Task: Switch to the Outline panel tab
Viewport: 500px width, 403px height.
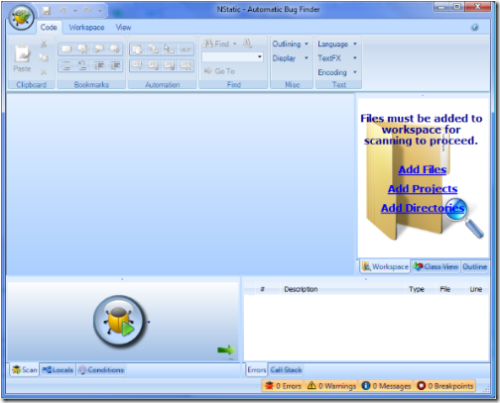Action: 474,267
